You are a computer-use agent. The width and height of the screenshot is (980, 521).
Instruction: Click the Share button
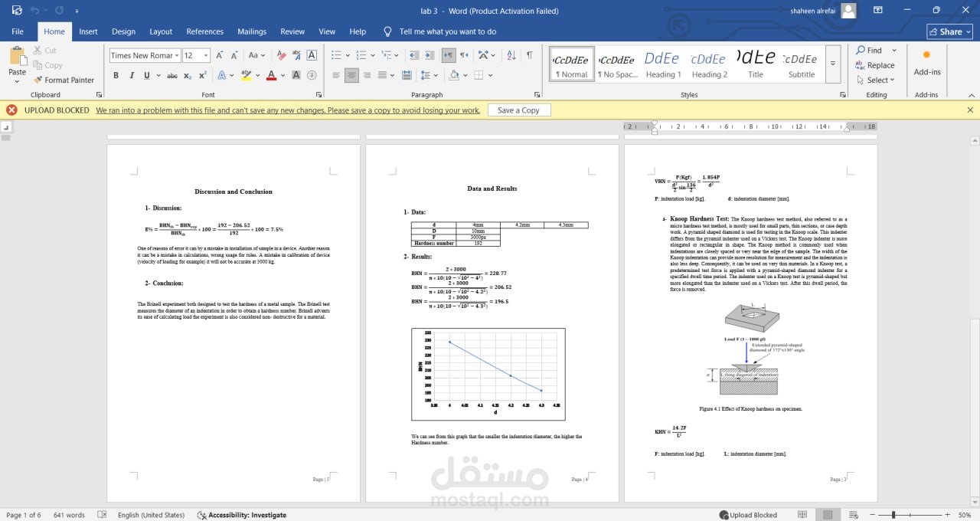click(x=949, y=31)
